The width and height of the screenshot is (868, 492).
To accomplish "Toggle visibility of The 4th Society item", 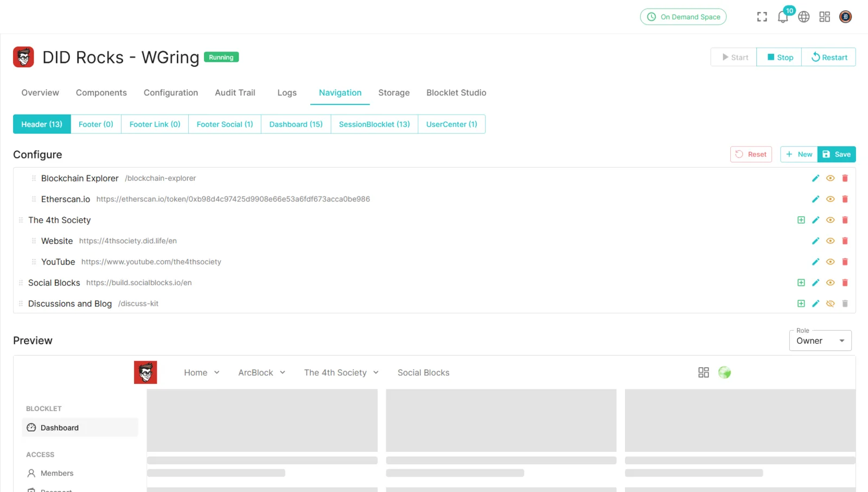I will [x=830, y=220].
